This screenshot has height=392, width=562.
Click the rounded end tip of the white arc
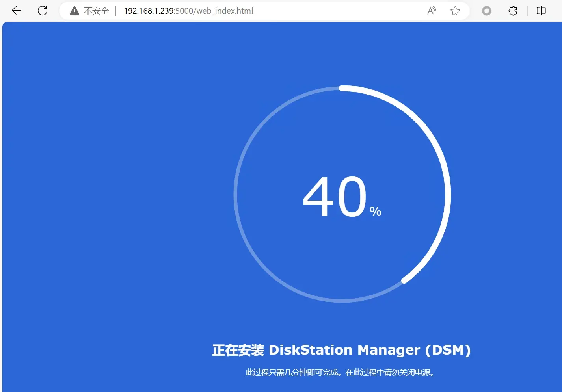[x=404, y=281]
